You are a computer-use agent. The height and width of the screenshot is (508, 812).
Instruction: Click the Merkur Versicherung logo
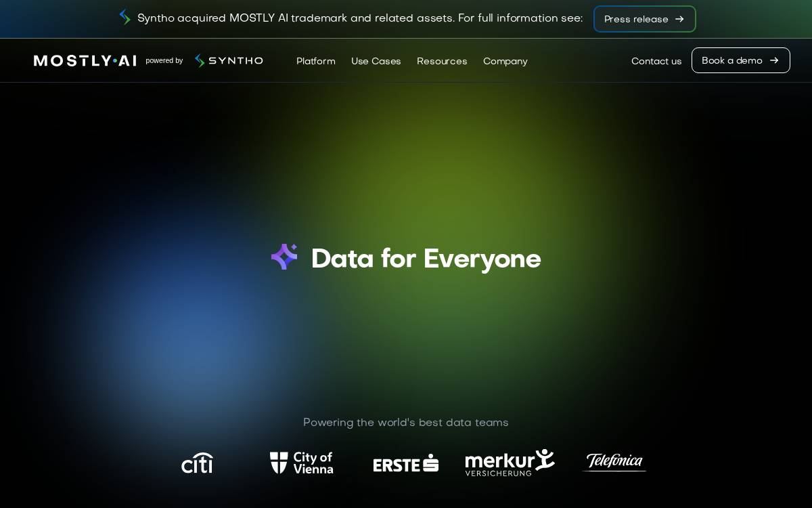click(x=510, y=463)
